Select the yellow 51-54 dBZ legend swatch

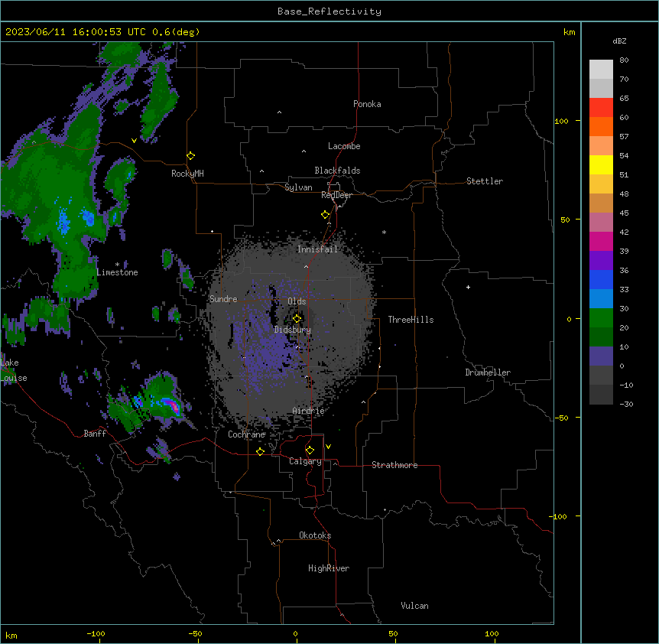point(601,164)
